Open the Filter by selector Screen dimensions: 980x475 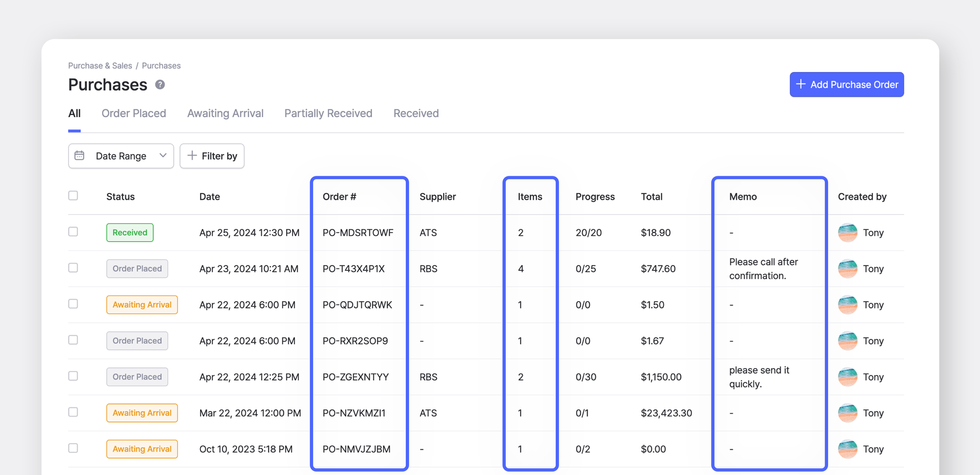(212, 156)
